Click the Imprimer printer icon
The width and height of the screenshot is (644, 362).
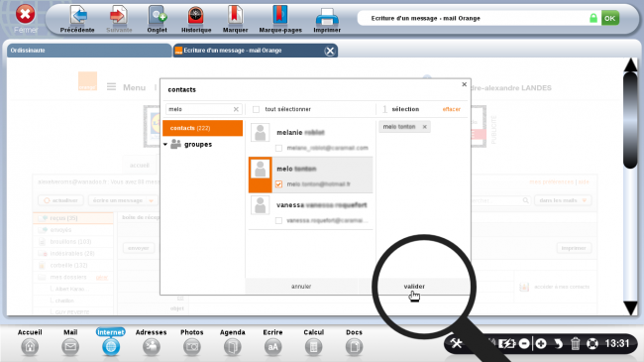point(327,17)
